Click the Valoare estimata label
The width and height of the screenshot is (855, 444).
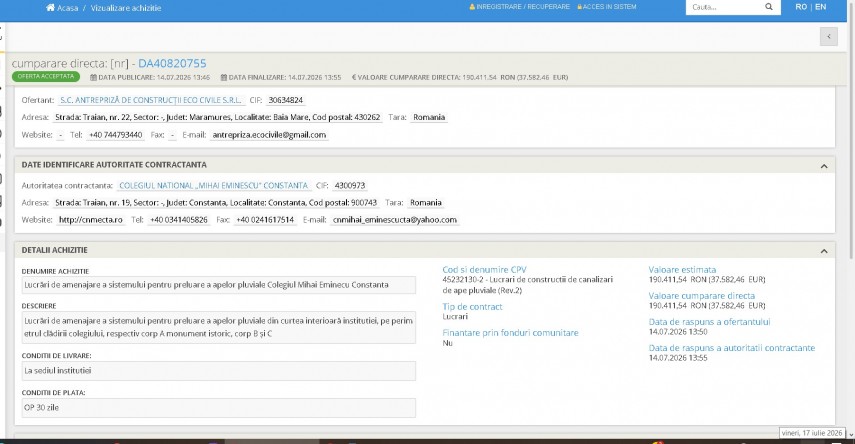(682, 269)
